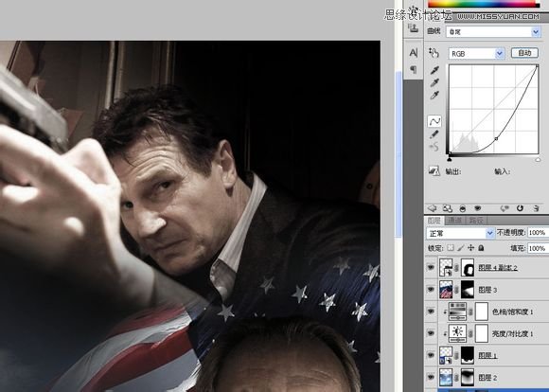Switch to the 图层 (Layers) tab
This screenshot has width=549, height=392.
pyautogui.click(x=434, y=221)
